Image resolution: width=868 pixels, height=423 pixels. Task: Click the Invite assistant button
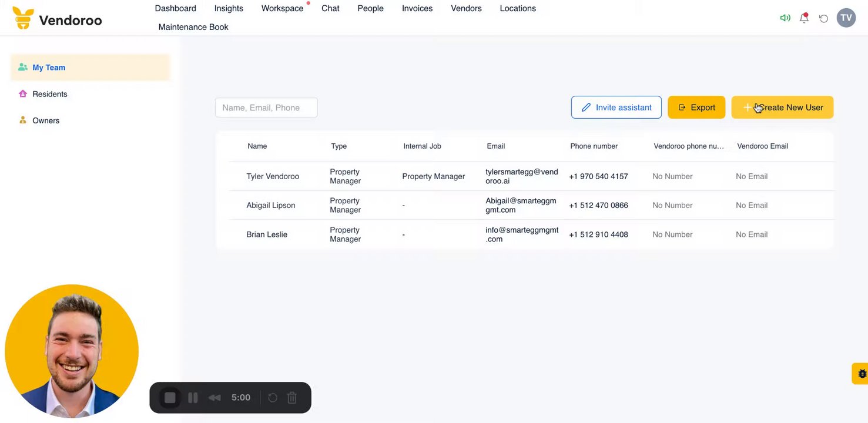coord(616,108)
